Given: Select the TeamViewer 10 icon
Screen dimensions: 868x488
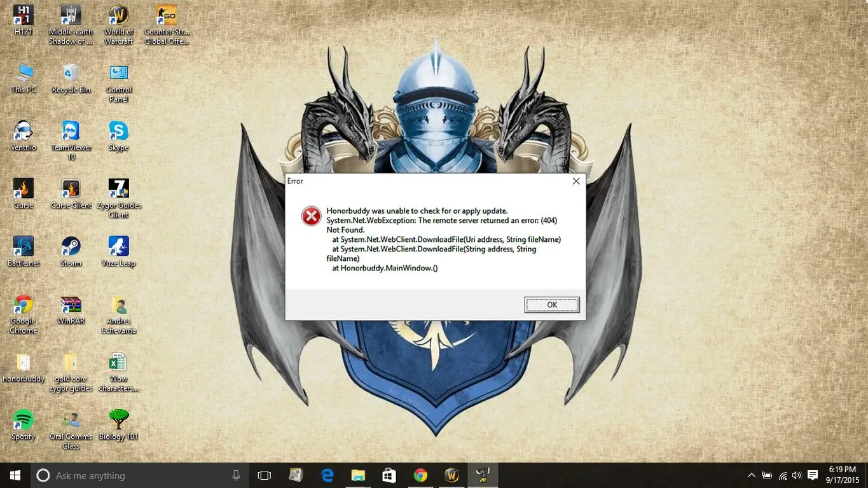Looking at the screenshot, I should coord(71,141).
